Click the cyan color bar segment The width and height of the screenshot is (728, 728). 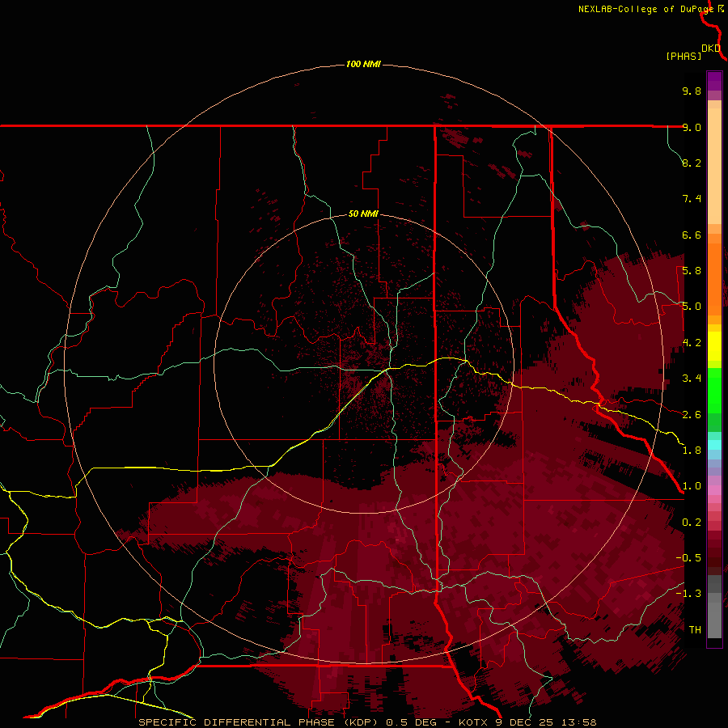(714, 445)
